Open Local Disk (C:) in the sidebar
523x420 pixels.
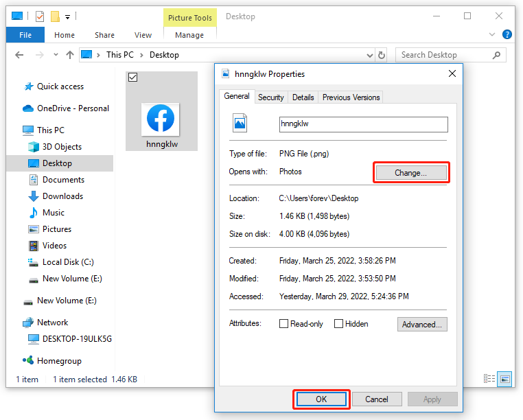[x=68, y=262]
